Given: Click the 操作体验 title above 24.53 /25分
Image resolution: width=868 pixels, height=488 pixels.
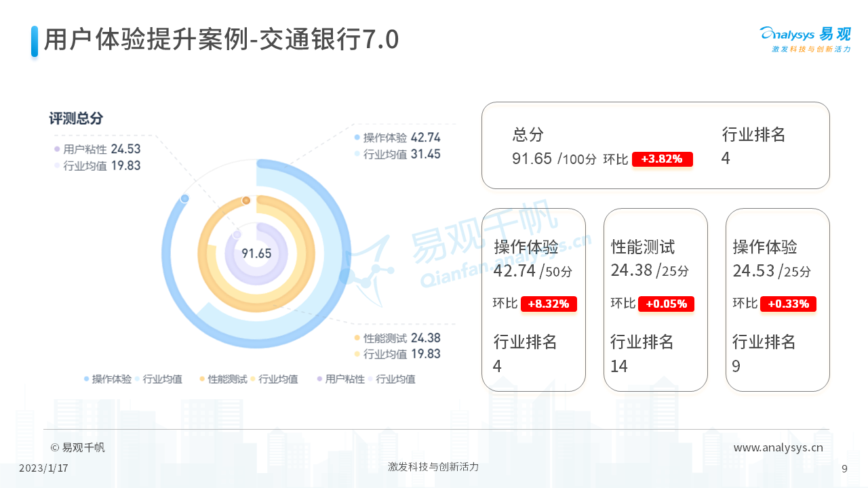Looking at the screenshot, I should 765,247.
